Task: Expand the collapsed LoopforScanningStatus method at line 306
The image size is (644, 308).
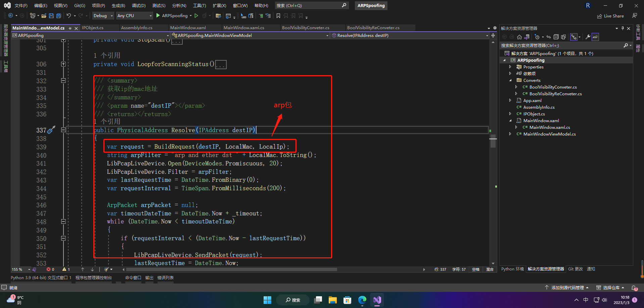Action: [x=63, y=64]
